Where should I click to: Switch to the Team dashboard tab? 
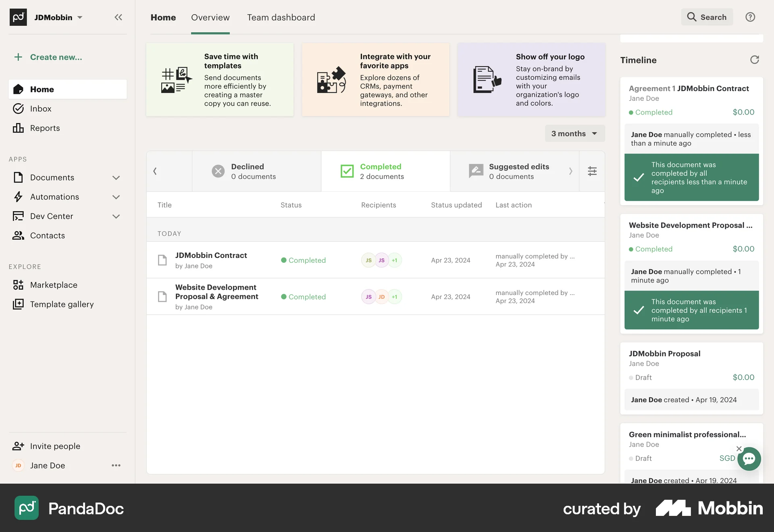tap(281, 17)
